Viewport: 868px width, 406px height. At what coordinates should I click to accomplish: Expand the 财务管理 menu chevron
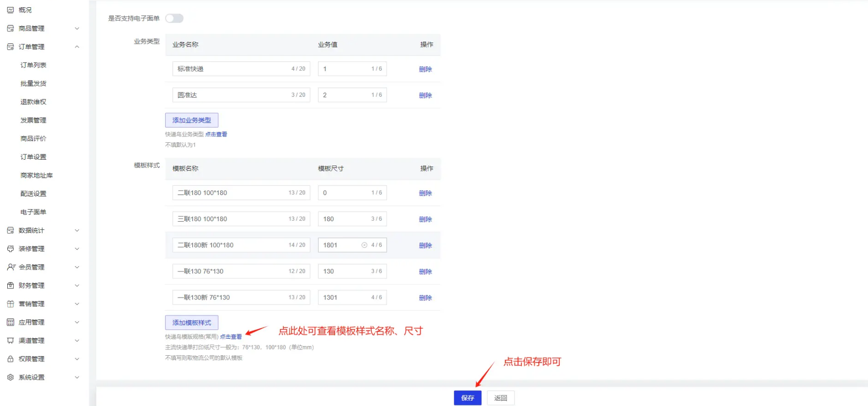coord(77,286)
